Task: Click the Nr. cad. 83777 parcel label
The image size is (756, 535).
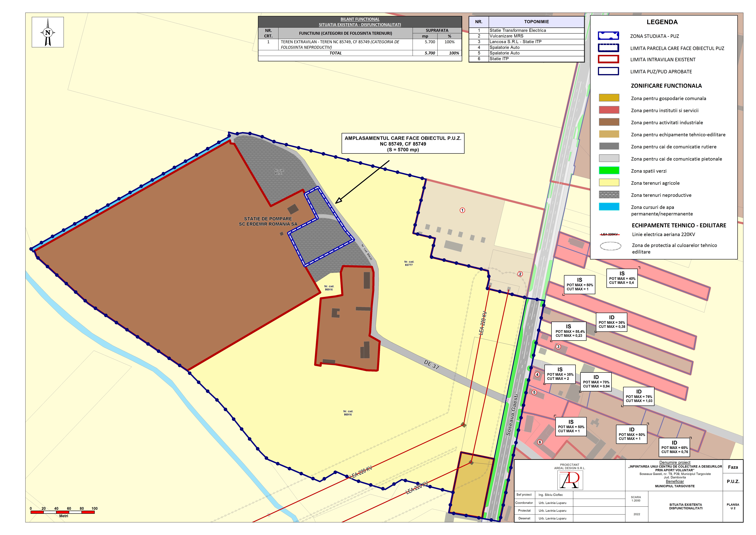Action: click(409, 263)
